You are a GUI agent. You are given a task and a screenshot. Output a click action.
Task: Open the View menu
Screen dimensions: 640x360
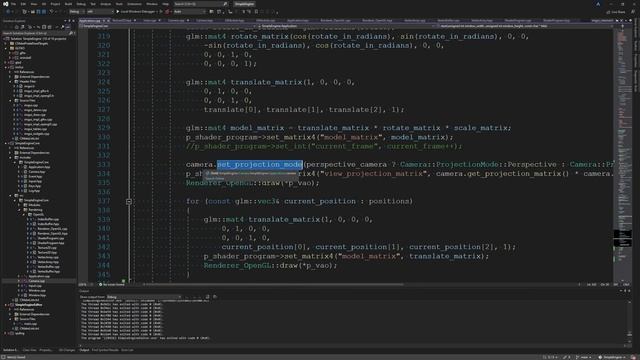coord(34,4)
